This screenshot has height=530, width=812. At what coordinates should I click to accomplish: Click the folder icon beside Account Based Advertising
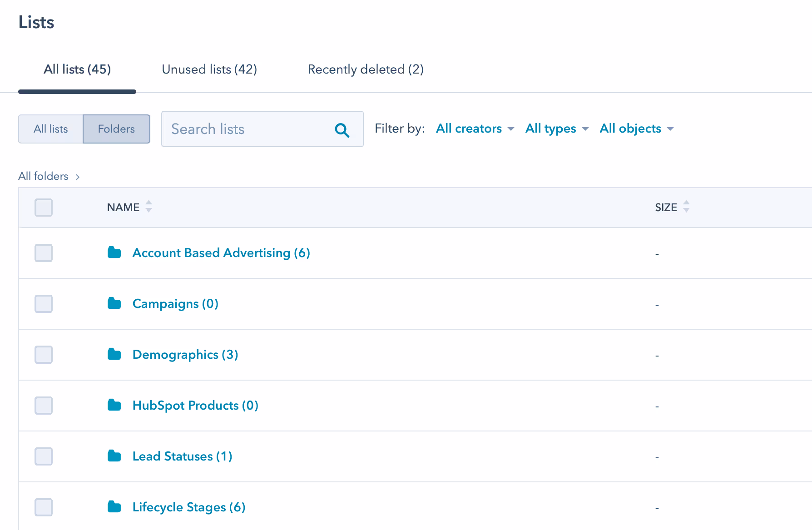[114, 253]
